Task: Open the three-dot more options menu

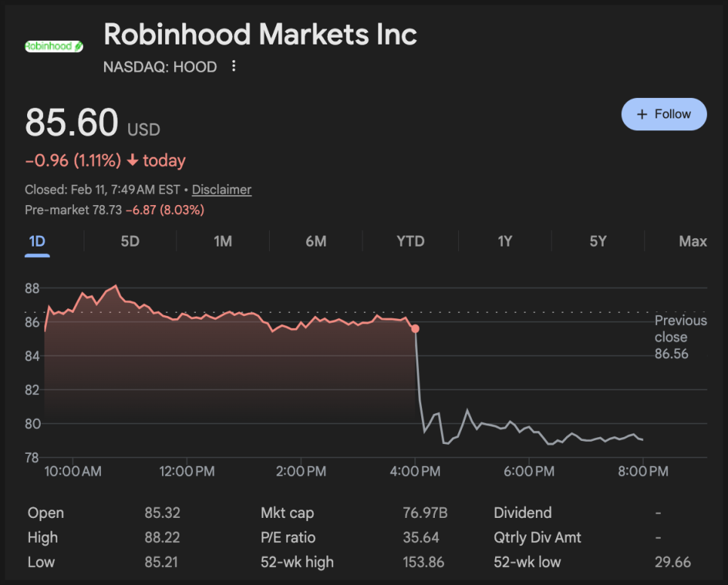Action: click(234, 66)
